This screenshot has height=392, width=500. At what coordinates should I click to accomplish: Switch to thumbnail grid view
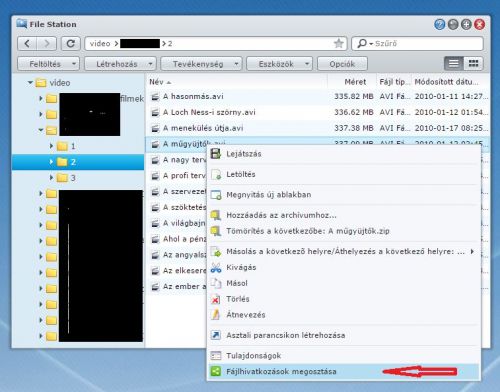[473, 63]
